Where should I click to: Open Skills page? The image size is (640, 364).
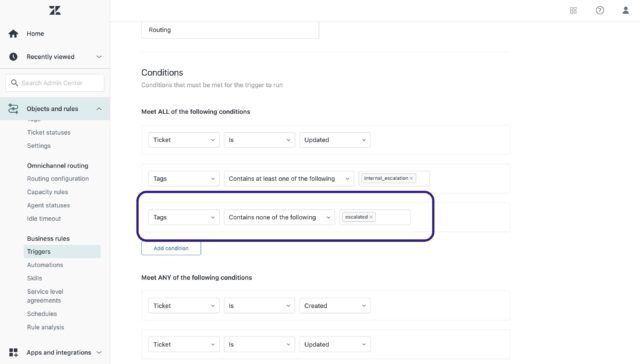tap(34, 278)
